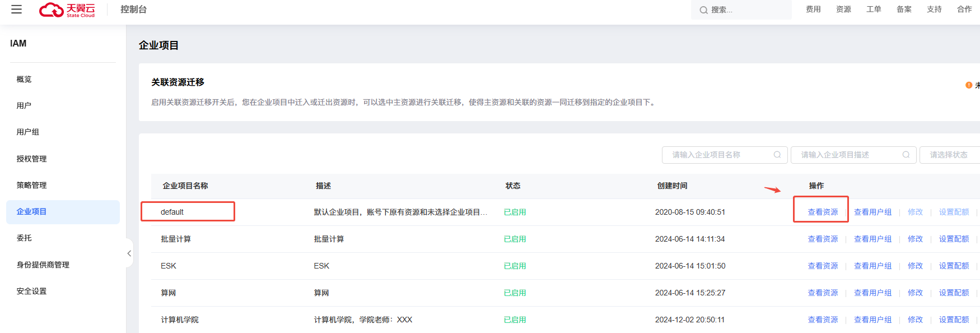The height and width of the screenshot is (333, 980).
Task: Click 查看资源 for the default project
Action: (823, 212)
